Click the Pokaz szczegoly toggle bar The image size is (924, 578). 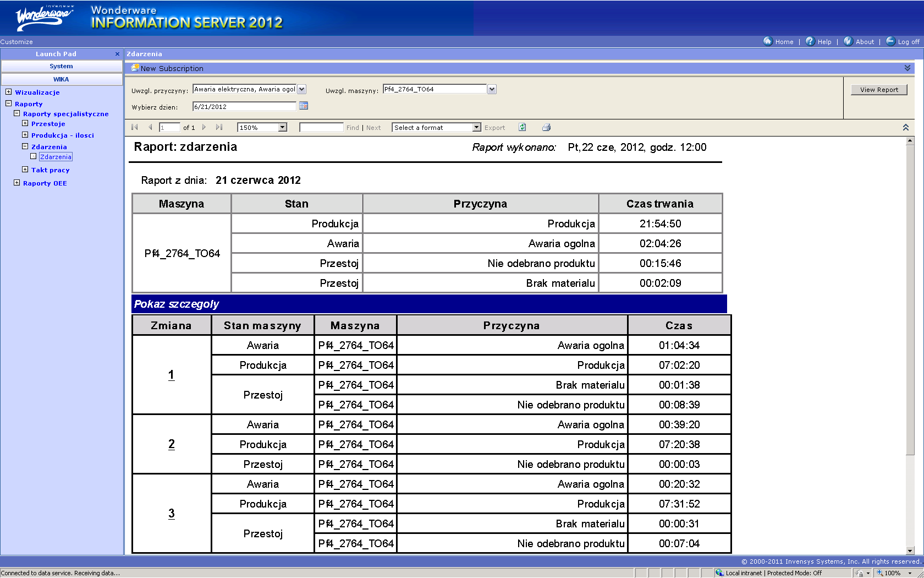point(429,304)
